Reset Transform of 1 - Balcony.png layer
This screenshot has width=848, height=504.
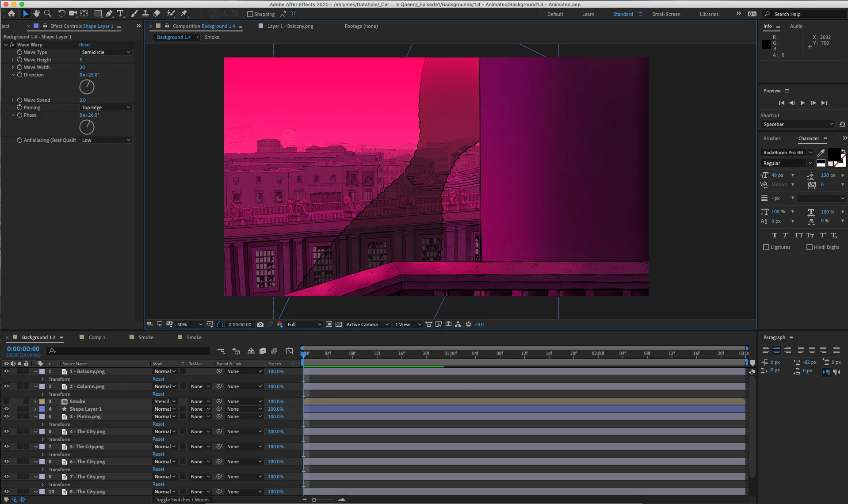tap(158, 379)
